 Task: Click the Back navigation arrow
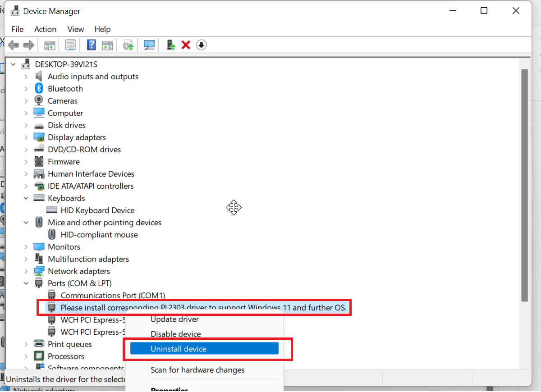[x=13, y=45]
